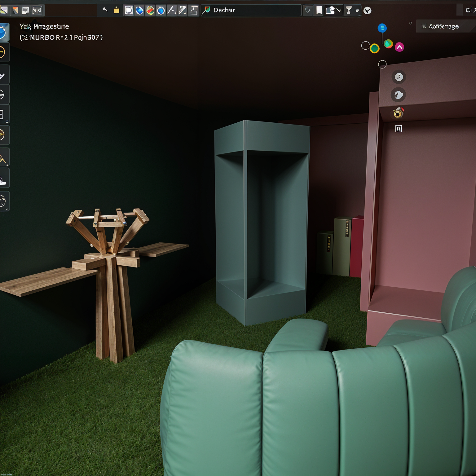The width and height of the screenshot is (476, 476).
Task: Click the yellow-ringed green gizmo handle
Action: click(375, 48)
